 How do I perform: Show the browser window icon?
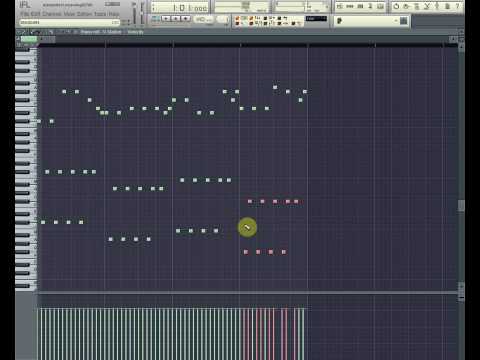(370, 6)
